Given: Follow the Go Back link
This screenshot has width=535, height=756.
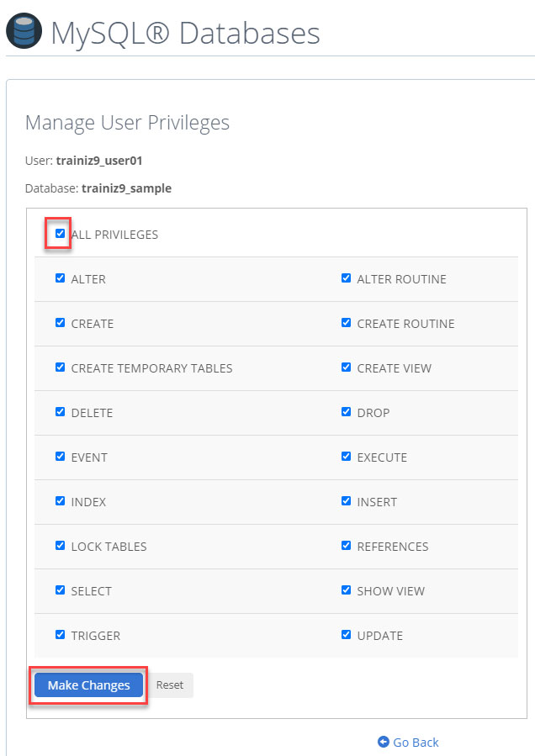Looking at the screenshot, I should click(x=416, y=742).
